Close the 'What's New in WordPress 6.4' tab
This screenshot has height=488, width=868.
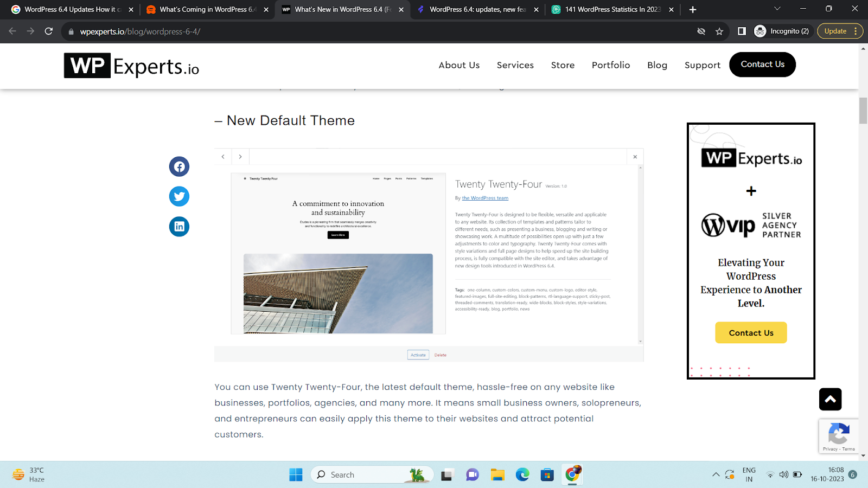click(x=401, y=9)
